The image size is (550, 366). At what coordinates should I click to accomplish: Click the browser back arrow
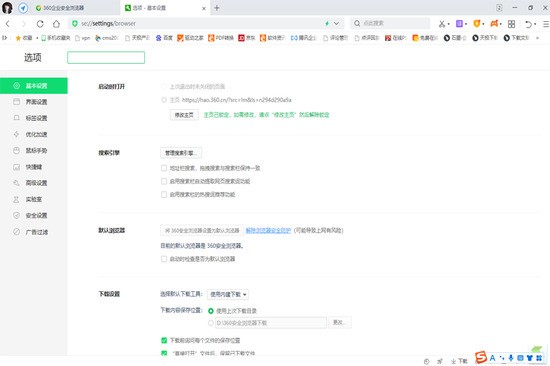(x=8, y=24)
